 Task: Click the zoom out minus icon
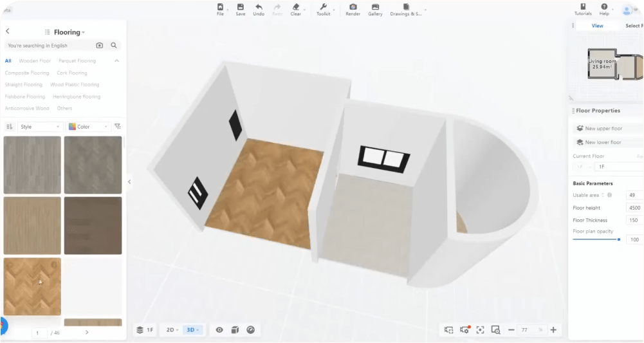[x=511, y=330]
